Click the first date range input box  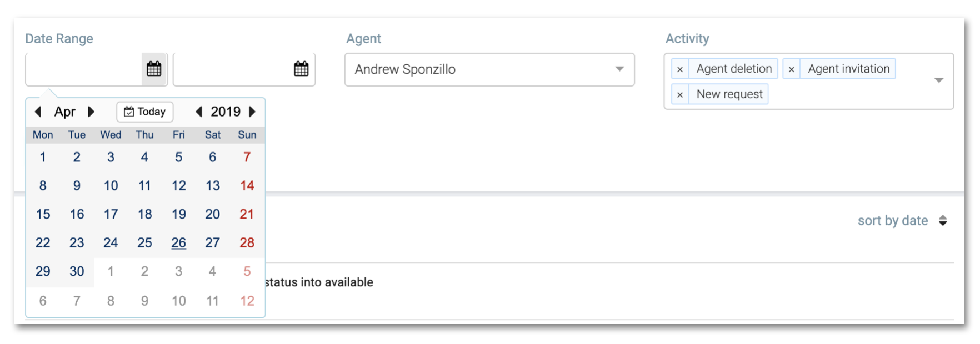click(83, 69)
